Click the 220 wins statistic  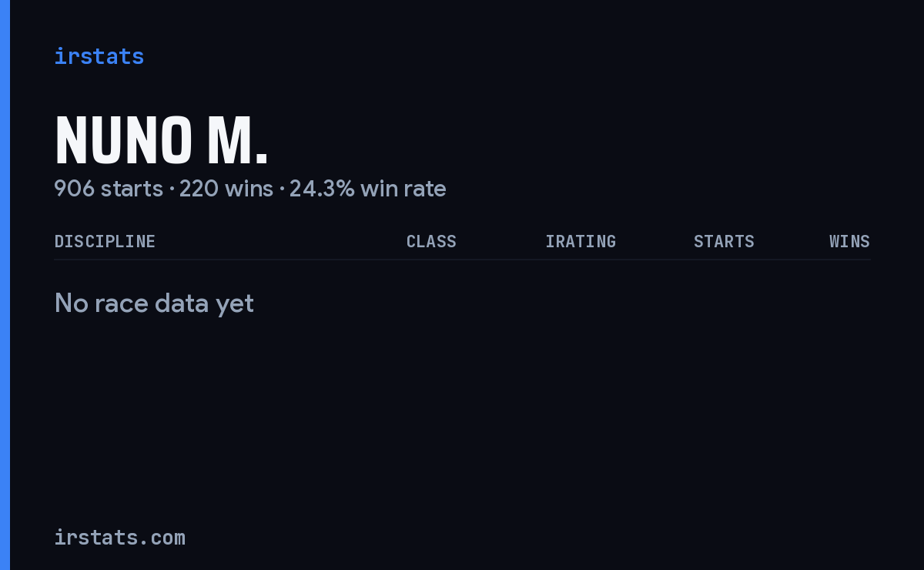pos(226,189)
